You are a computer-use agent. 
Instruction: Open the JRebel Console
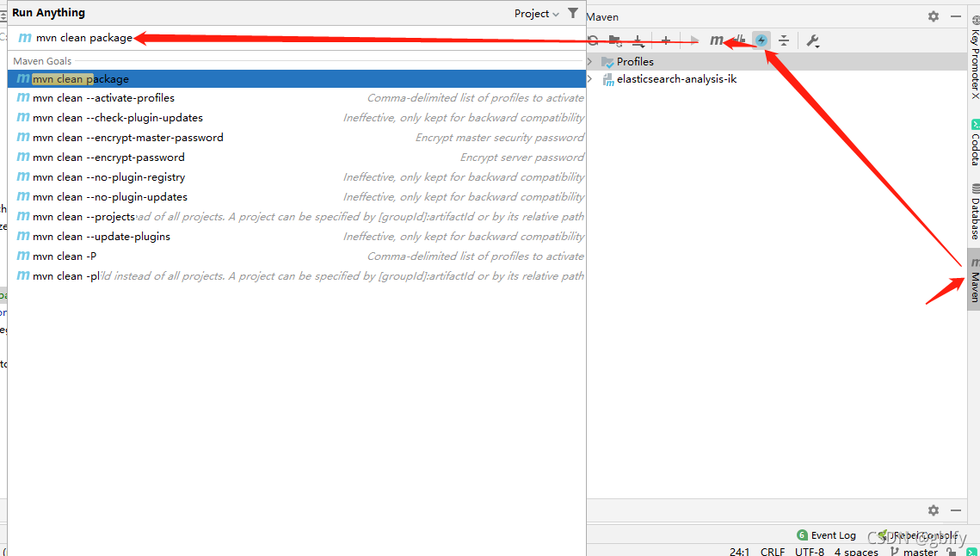(x=918, y=535)
